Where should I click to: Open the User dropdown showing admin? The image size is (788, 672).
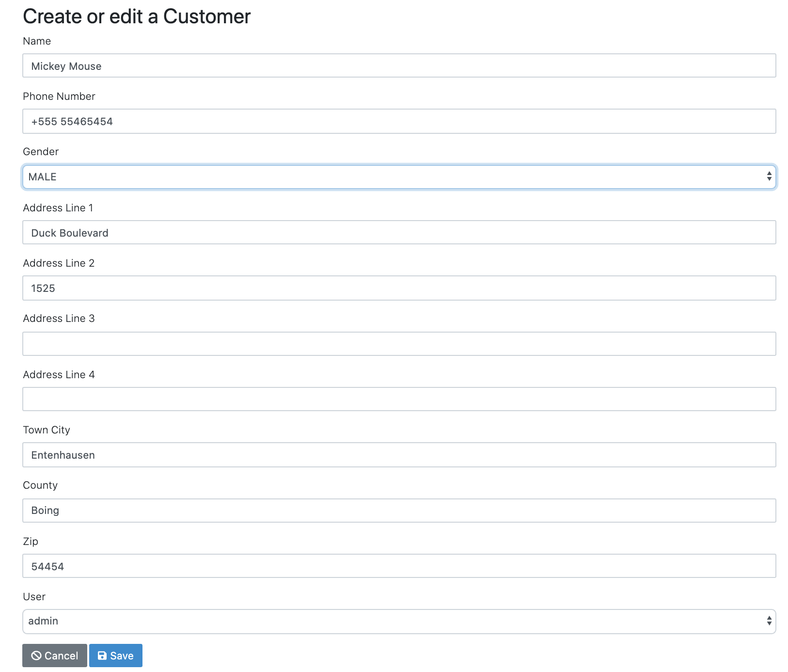pyautogui.click(x=398, y=621)
